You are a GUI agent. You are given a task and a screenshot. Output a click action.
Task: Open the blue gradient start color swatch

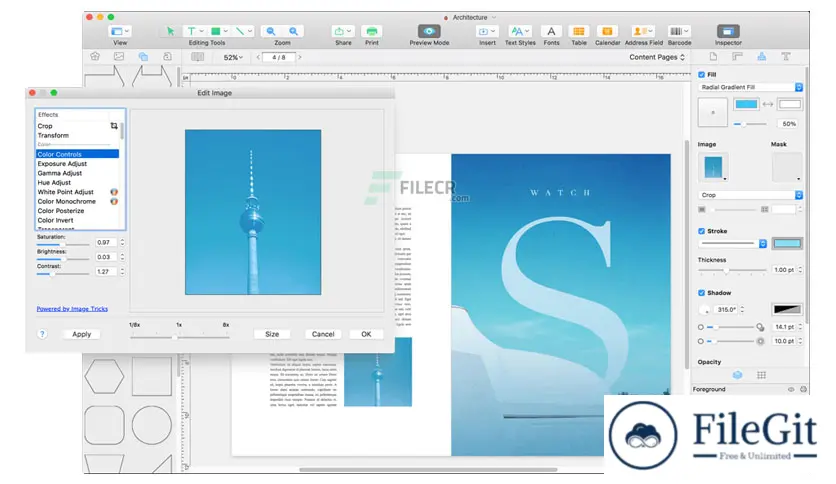coord(746,104)
